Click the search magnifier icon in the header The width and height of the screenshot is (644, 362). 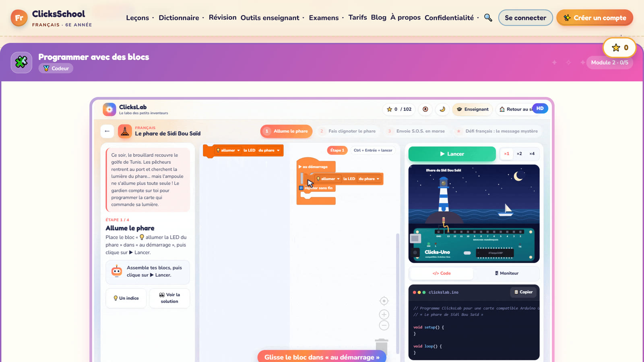488,18
